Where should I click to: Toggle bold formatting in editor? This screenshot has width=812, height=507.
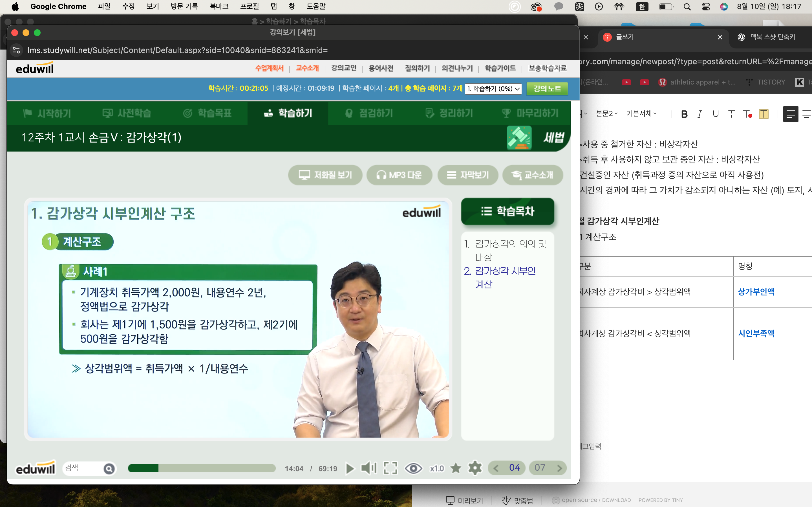[684, 114]
